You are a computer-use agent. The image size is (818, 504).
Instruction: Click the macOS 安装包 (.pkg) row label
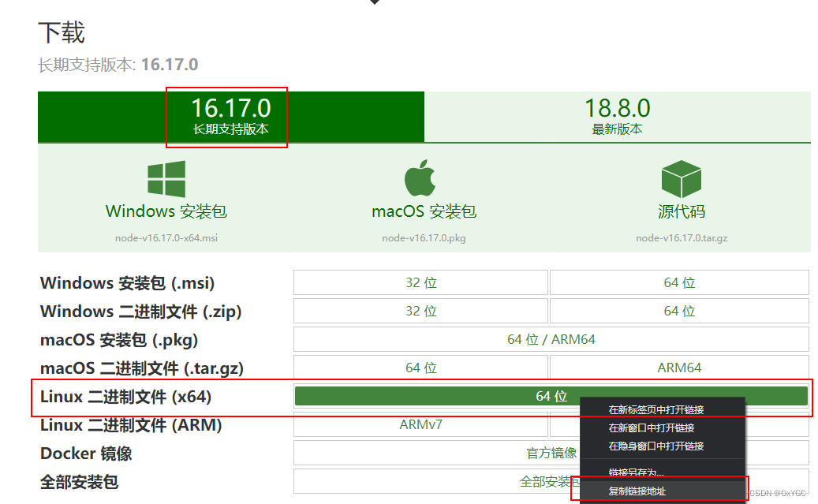click(x=119, y=340)
